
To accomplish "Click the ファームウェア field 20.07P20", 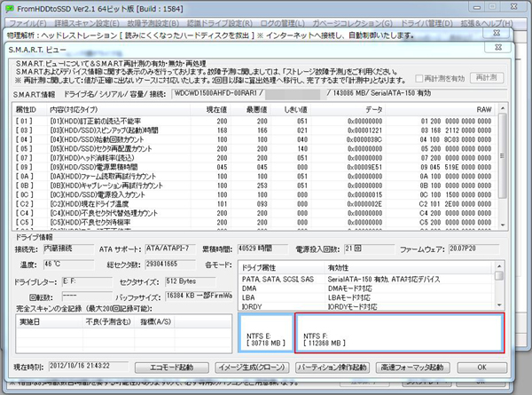I will click(474, 249).
